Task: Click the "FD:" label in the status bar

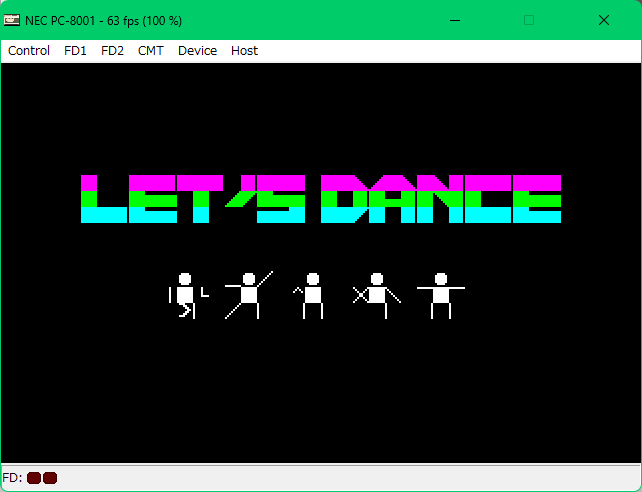Action: click(13, 478)
